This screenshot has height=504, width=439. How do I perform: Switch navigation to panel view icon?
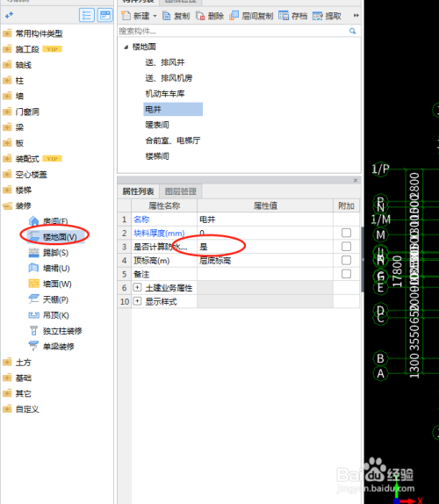click(x=105, y=15)
